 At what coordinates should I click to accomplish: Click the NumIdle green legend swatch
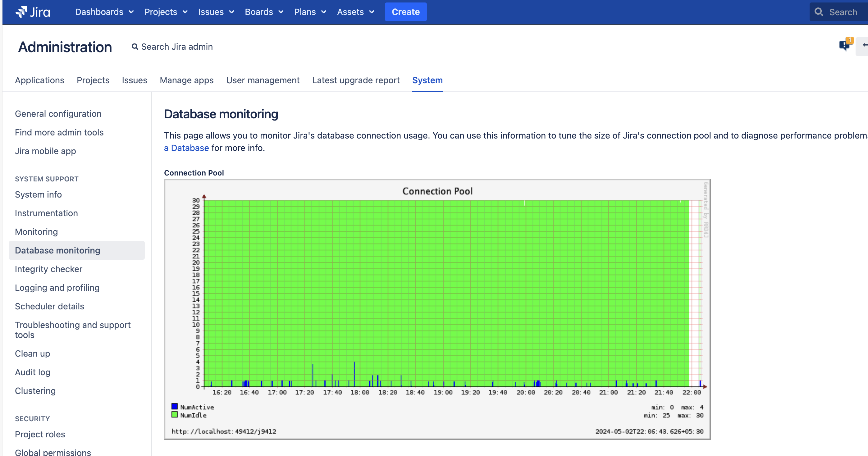point(175,415)
